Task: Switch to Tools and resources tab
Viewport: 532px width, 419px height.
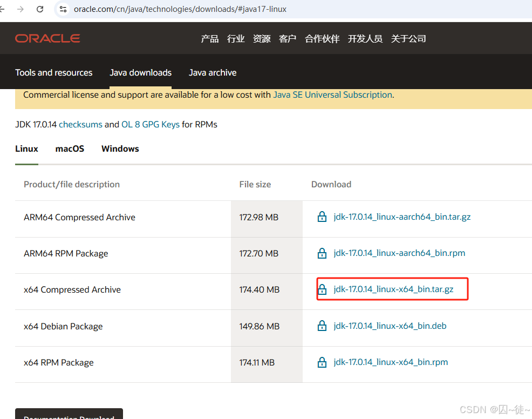Action: click(x=53, y=73)
